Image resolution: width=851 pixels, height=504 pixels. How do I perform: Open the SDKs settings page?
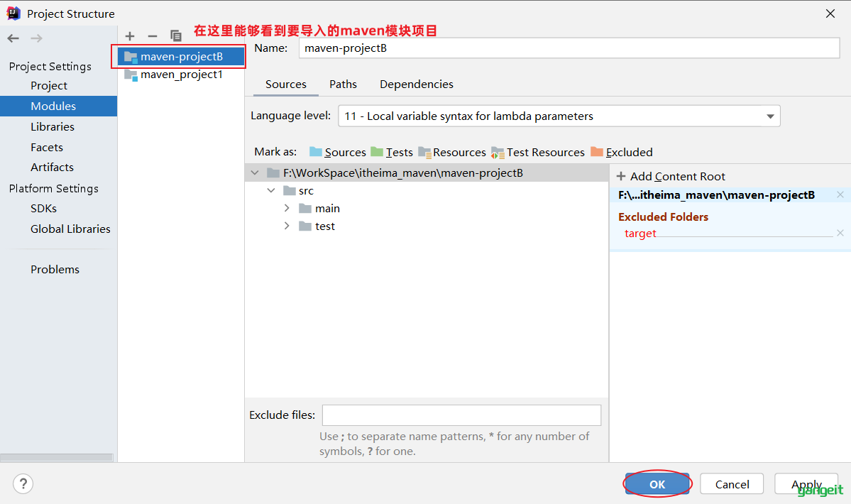point(43,209)
